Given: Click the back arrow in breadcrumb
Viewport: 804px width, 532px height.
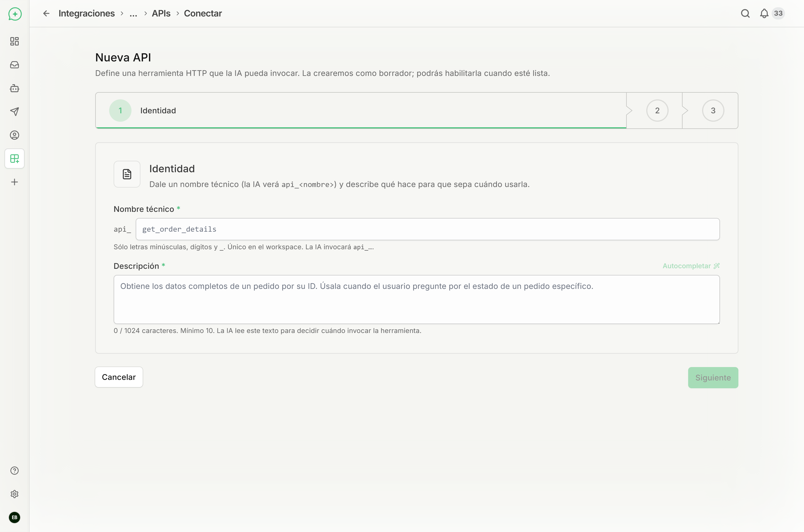Looking at the screenshot, I should click(46, 13).
